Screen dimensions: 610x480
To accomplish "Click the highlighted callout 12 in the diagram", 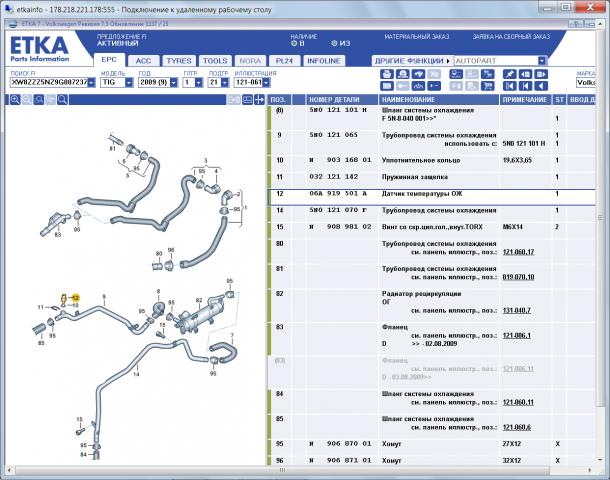I will [x=76, y=298].
